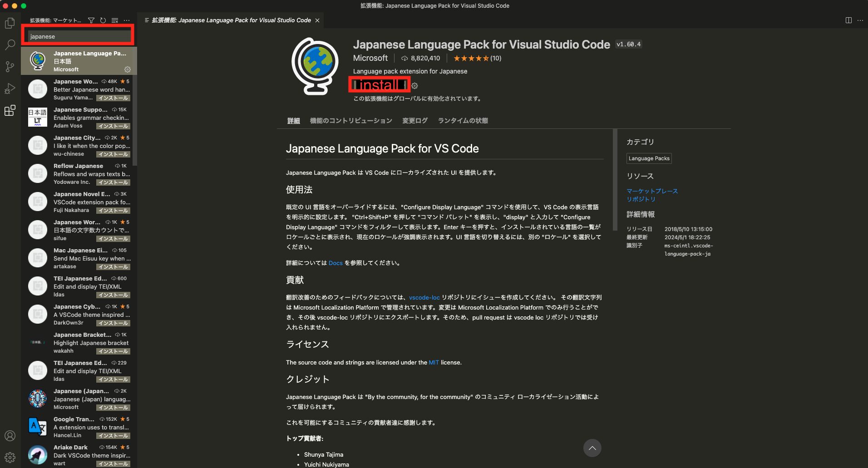The image size is (868, 468).
Task: Switch to the ランタイムの状態 tab
Action: click(x=463, y=121)
